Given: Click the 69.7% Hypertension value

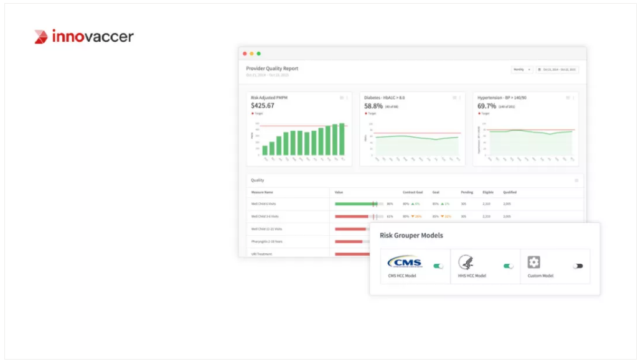Looking at the screenshot, I should [486, 106].
